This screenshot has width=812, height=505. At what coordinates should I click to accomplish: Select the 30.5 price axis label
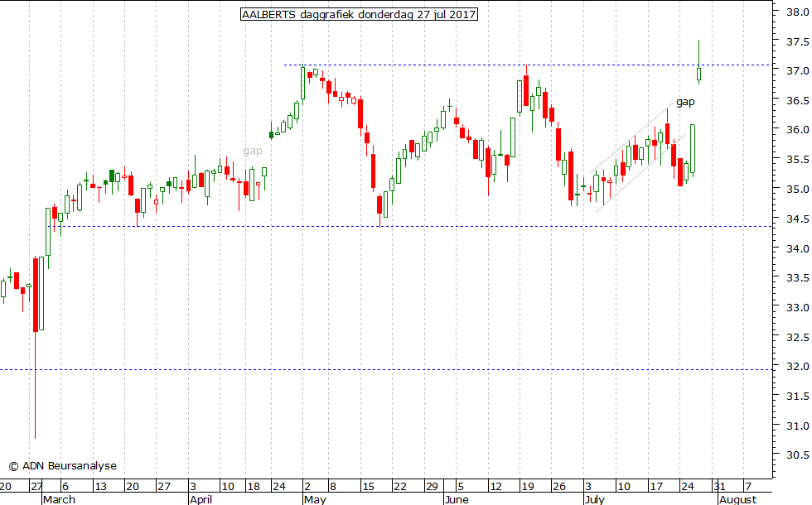(x=797, y=454)
